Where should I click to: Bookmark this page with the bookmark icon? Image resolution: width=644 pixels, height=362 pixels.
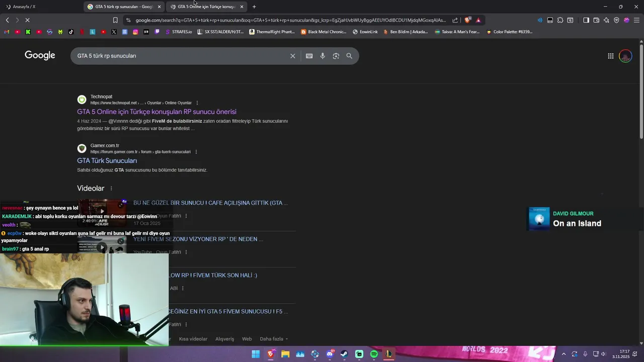tap(115, 20)
